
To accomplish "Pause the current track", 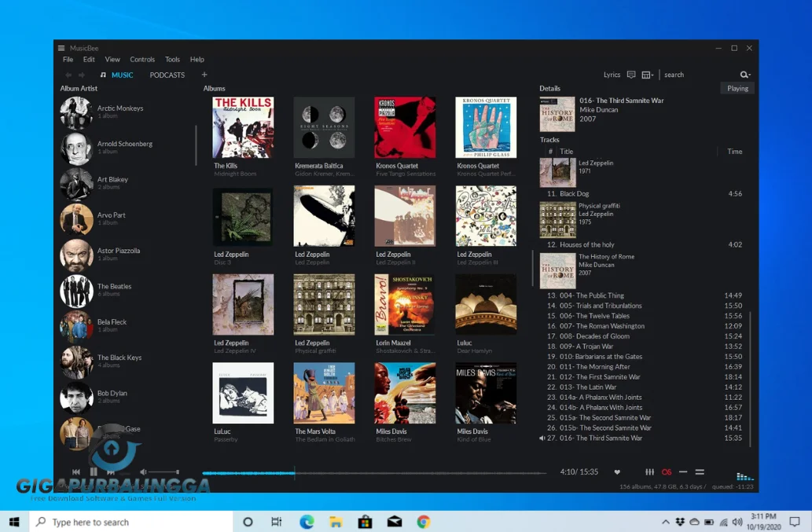I will point(92,472).
